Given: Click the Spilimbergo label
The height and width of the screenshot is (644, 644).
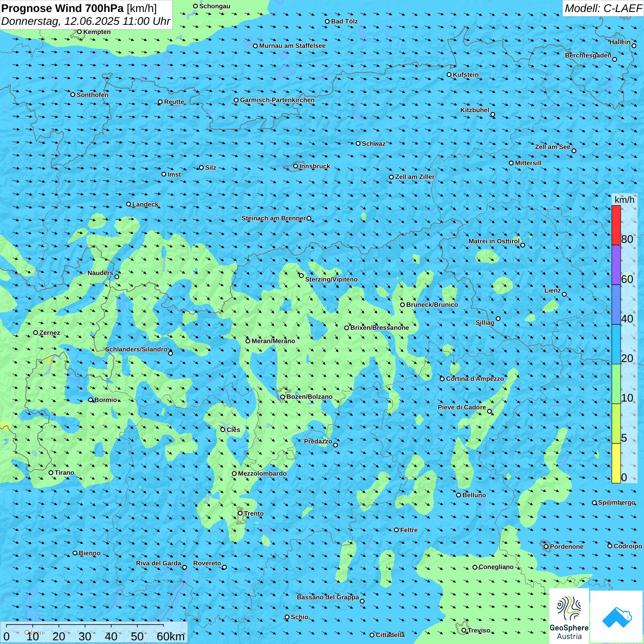Looking at the screenshot, I should pos(616,502).
